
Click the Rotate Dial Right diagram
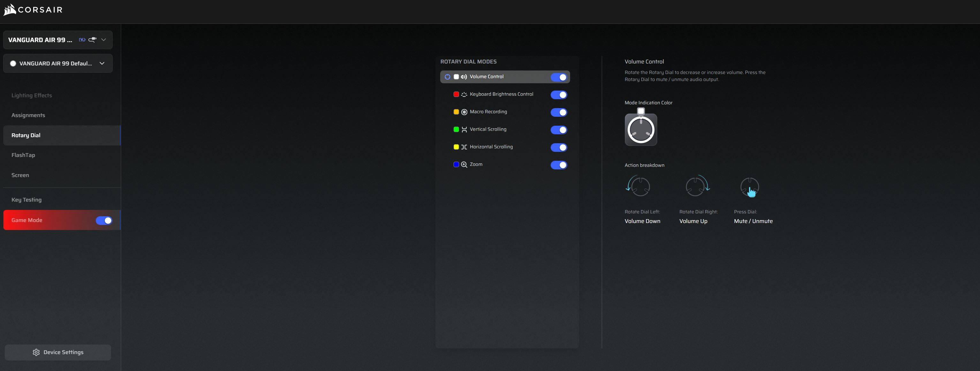coord(697,186)
